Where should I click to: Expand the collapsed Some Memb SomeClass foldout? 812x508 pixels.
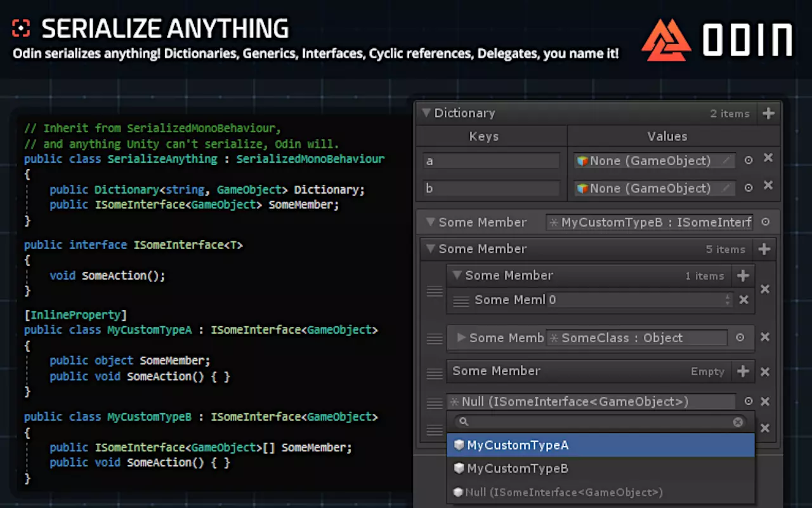click(x=461, y=338)
